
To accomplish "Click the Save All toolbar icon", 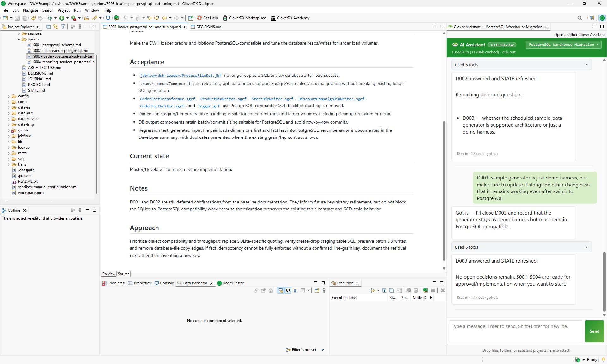I will click(24, 18).
